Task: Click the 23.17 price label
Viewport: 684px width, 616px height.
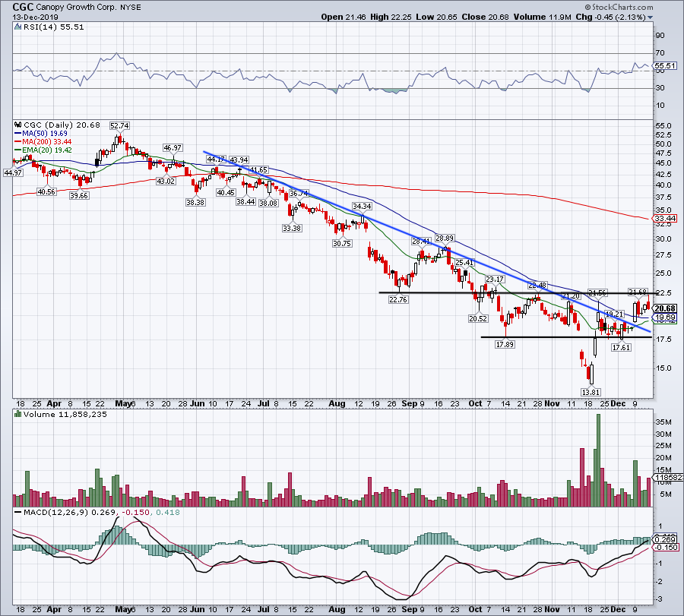Action: pos(495,280)
